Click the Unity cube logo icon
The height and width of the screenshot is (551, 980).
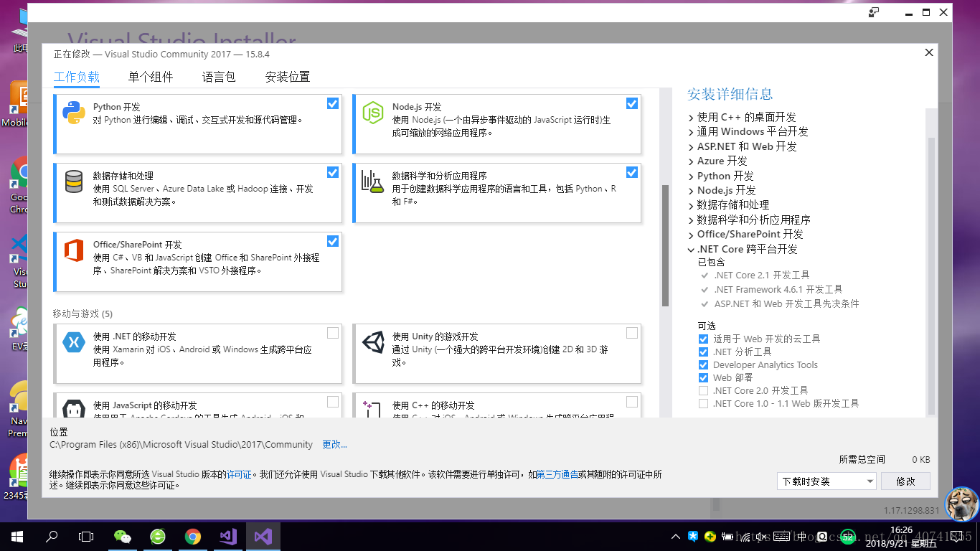[x=373, y=343]
